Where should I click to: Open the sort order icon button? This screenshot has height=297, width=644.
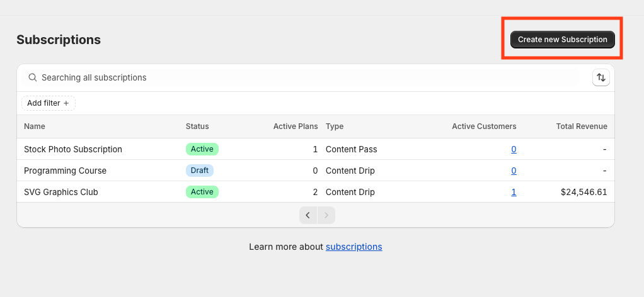point(601,77)
